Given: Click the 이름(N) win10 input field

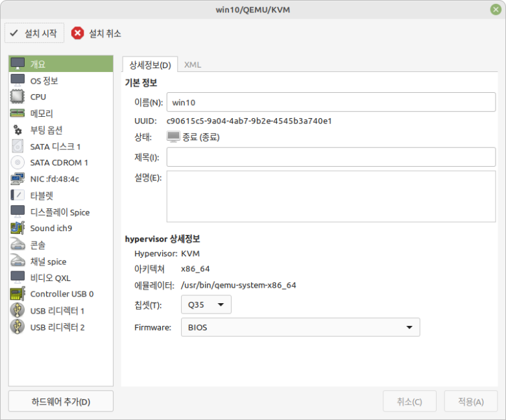Looking at the screenshot, I should 331,102.
